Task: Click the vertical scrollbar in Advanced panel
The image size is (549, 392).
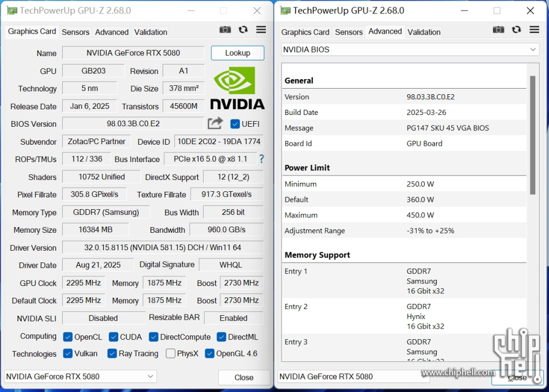Action: click(533, 135)
